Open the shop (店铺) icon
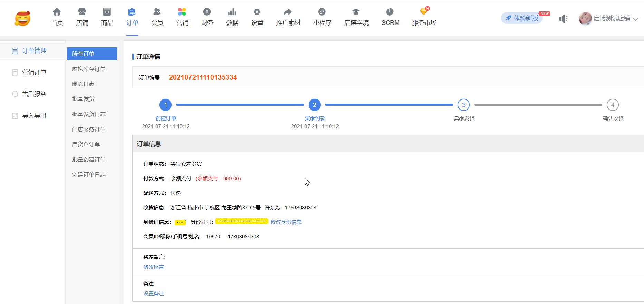This screenshot has height=304, width=644. click(x=82, y=12)
